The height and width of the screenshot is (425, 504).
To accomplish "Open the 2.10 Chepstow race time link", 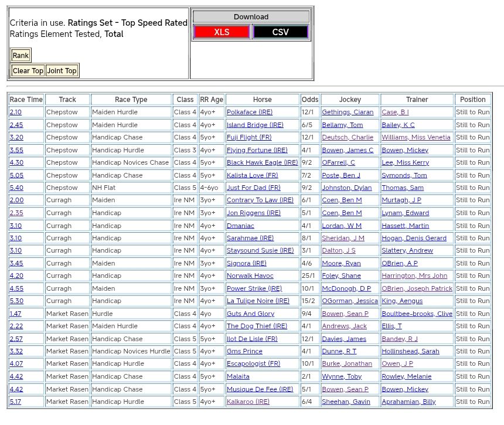I will [x=16, y=112].
